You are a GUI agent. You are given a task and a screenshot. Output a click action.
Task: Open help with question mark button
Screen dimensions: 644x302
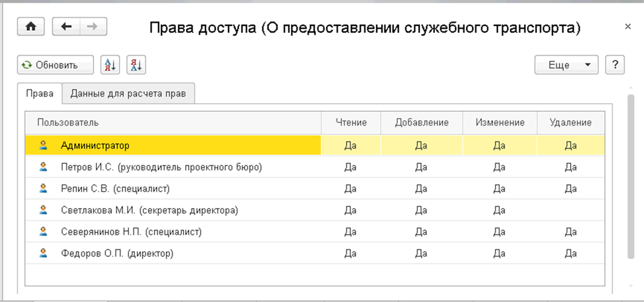pos(615,65)
